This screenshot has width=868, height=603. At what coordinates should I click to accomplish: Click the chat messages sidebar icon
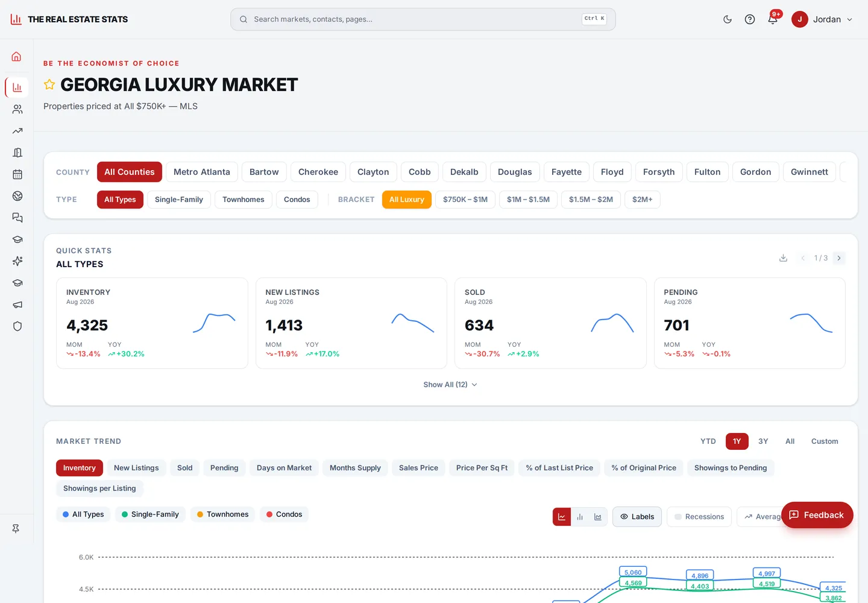[x=17, y=218]
